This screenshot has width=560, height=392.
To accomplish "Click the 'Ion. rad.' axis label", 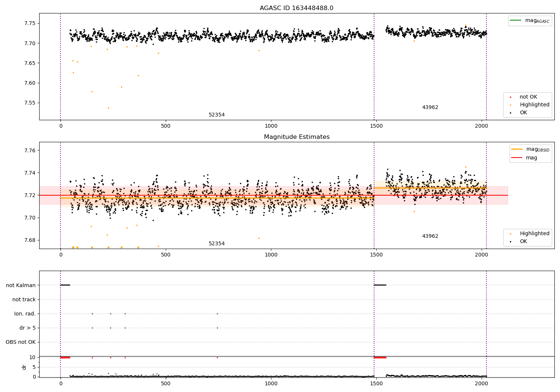I will [x=25, y=314].
